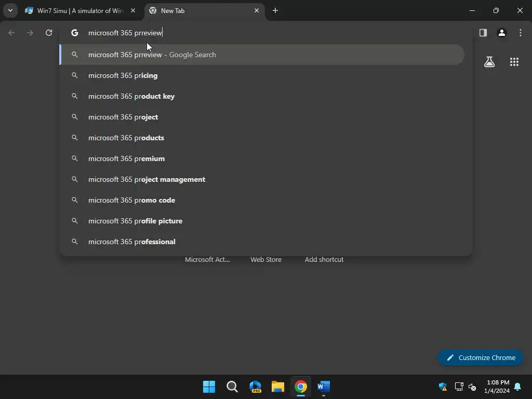Viewport: 532px width, 399px height.
Task: Click the back navigation arrow
Action: point(11,33)
